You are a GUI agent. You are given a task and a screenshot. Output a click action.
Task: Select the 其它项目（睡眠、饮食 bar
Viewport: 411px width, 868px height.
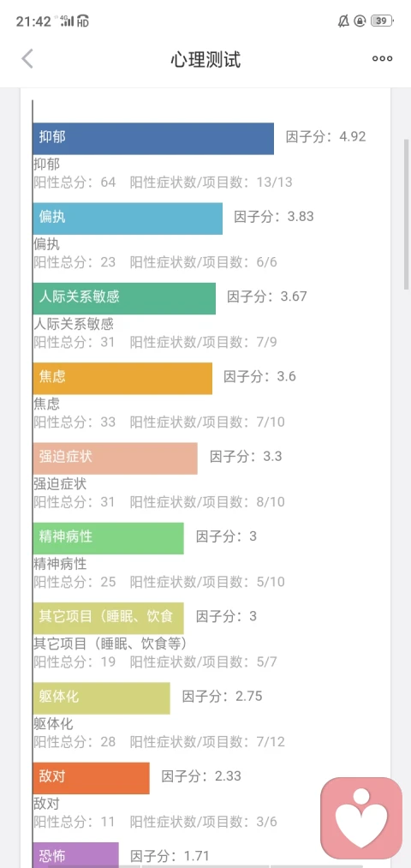tap(108, 619)
